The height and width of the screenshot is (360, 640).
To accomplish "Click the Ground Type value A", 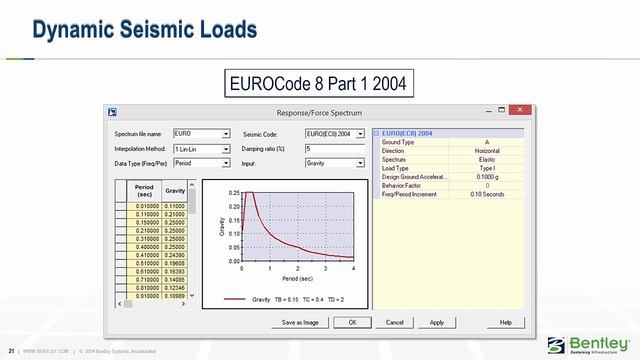I will point(487,142).
